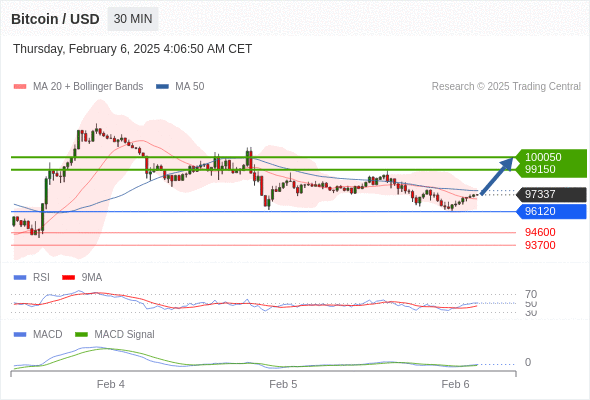Screen dimensions: 590x400
Task: Click the Feb 4 date marker
Action: (111, 384)
